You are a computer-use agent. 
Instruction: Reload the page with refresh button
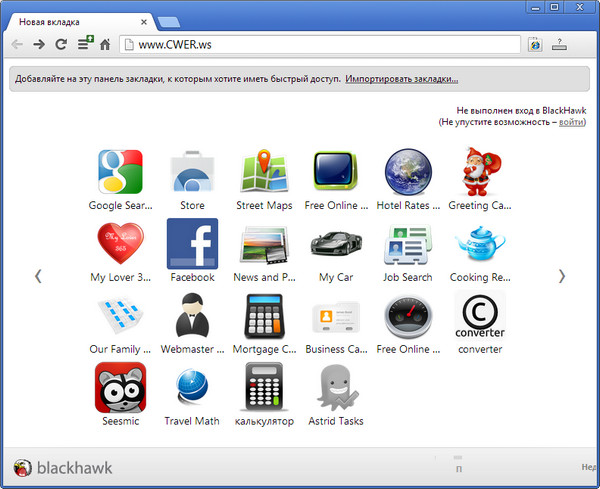[x=61, y=44]
